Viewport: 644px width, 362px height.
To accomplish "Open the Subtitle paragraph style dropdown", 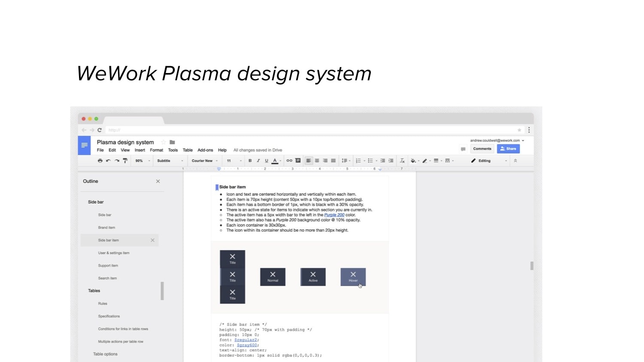I will pos(170,161).
